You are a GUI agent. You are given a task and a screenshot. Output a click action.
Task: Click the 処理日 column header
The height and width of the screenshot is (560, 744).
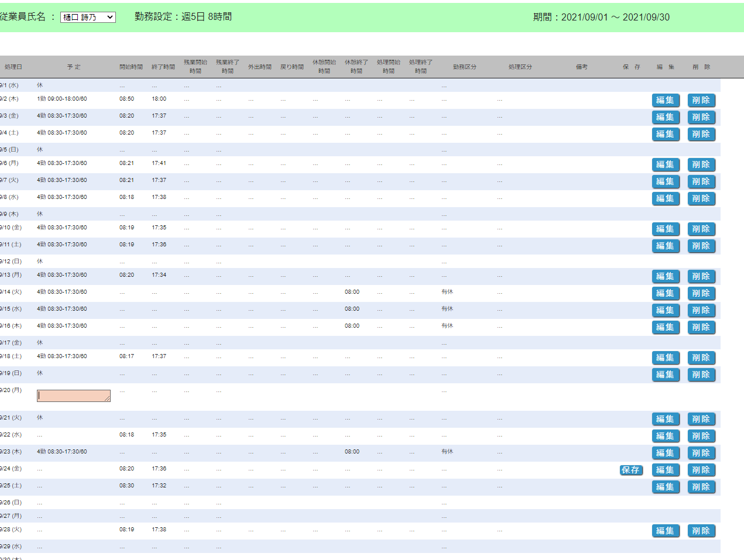pyautogui.click(x=13, y=67)
